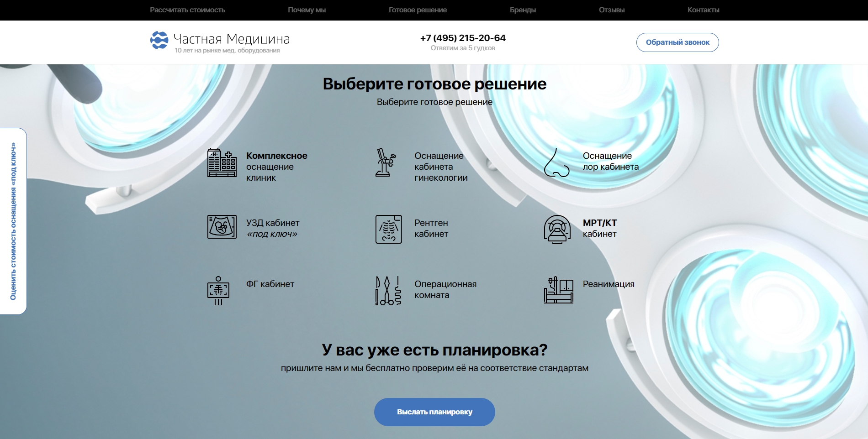Choose Рентген кабинет label
Screen dimensions: 868x439
click(431, 228)
